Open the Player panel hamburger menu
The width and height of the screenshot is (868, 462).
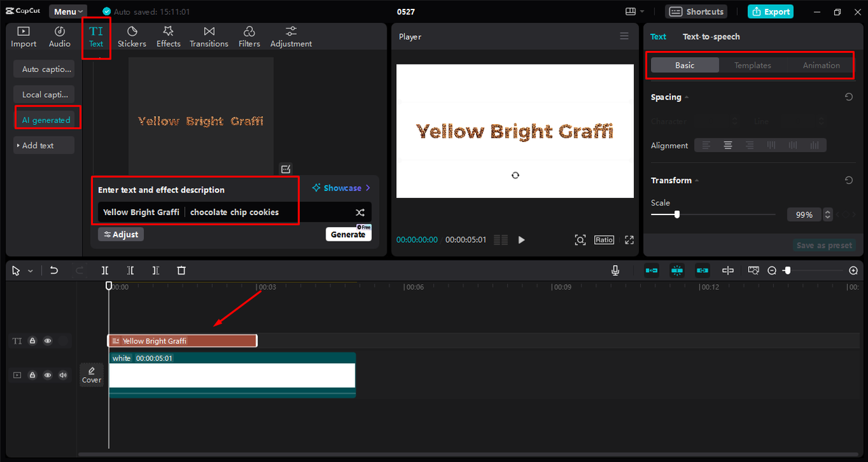tap(625, 37)
